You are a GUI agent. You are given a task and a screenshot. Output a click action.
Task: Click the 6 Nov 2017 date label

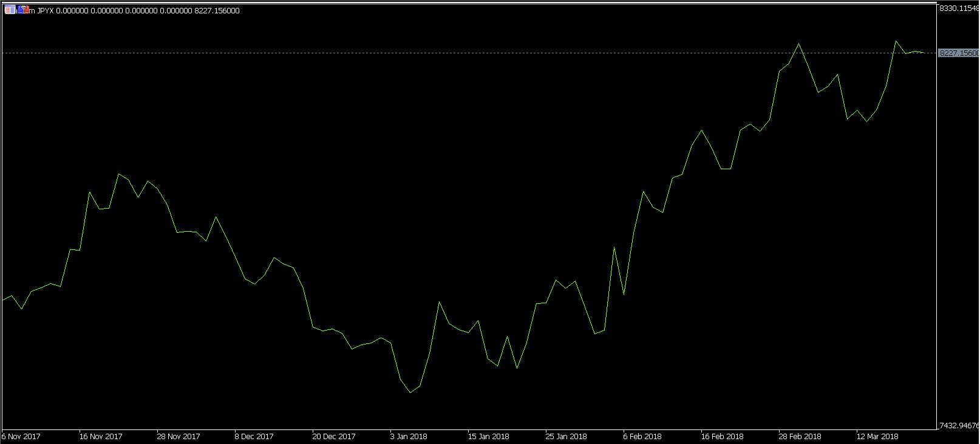click(22, 437)
